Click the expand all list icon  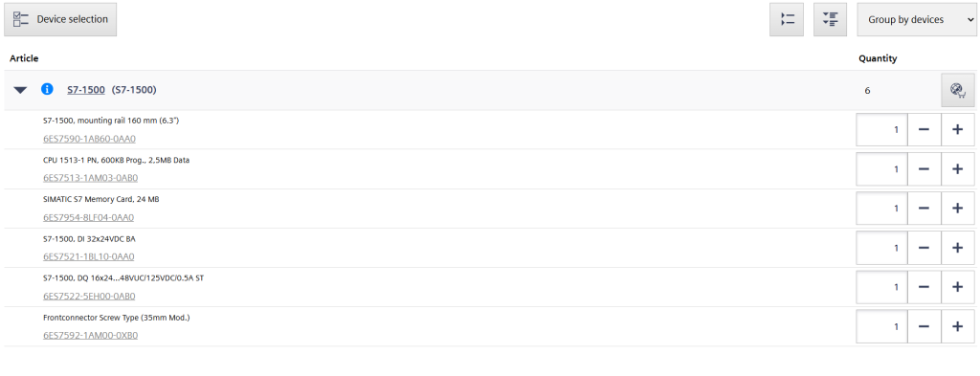point(830,19)
